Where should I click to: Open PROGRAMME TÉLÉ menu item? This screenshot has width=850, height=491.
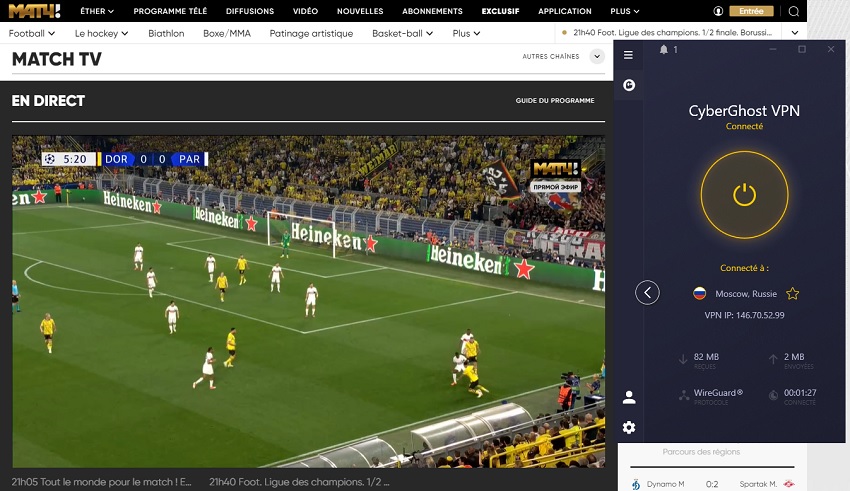tap(170, 11)
